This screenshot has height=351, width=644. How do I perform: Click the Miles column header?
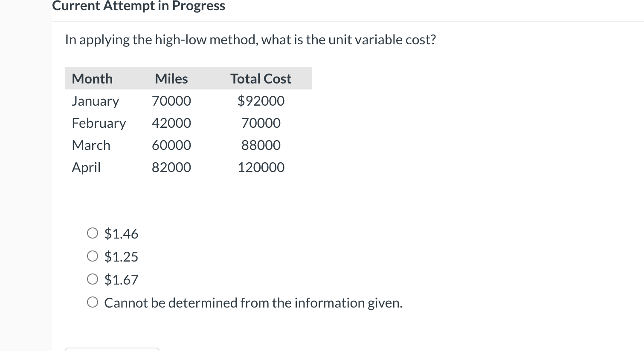pyautogui.click(x=171, y=78)
